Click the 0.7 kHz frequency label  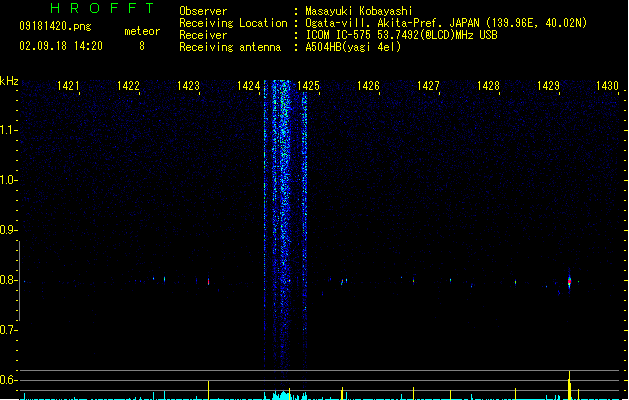pyautogui.click(x=8, y=330)
